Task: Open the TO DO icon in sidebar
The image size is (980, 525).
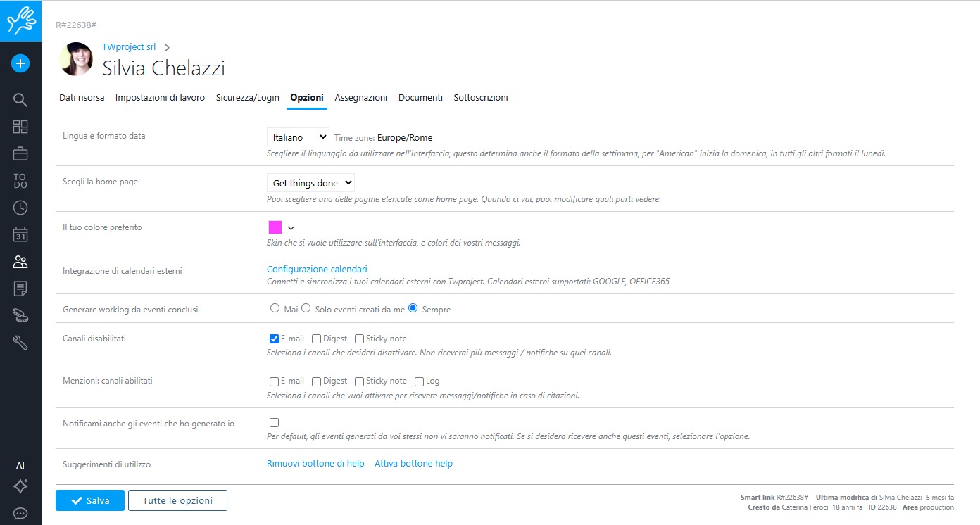Action: click(20, 181)
